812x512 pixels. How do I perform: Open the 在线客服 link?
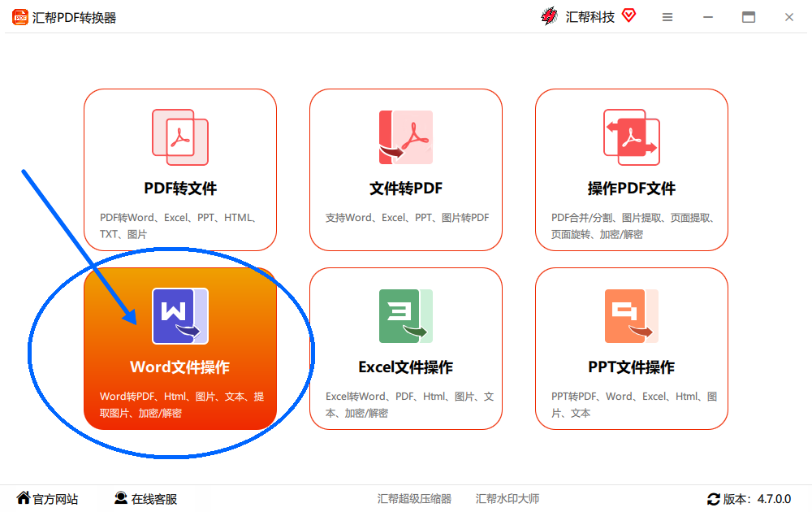(154, 499)
